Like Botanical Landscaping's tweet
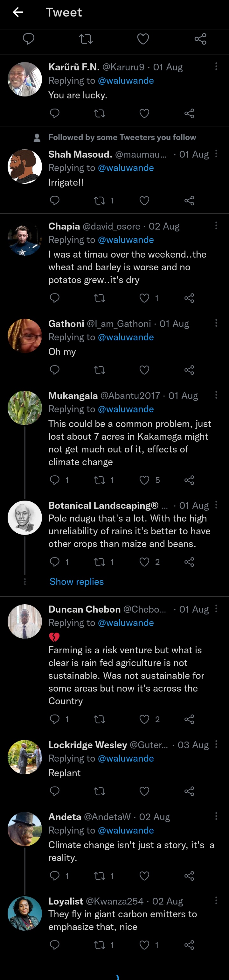The width and height of the screenshot is (229, 980). point(144,562)
